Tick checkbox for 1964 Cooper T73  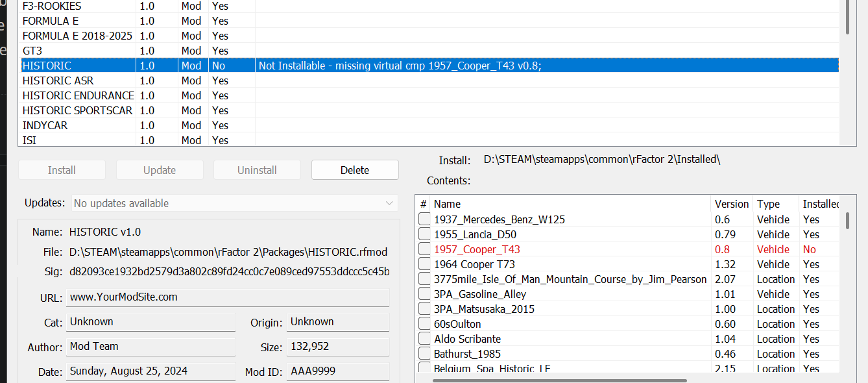pos(424,264)
